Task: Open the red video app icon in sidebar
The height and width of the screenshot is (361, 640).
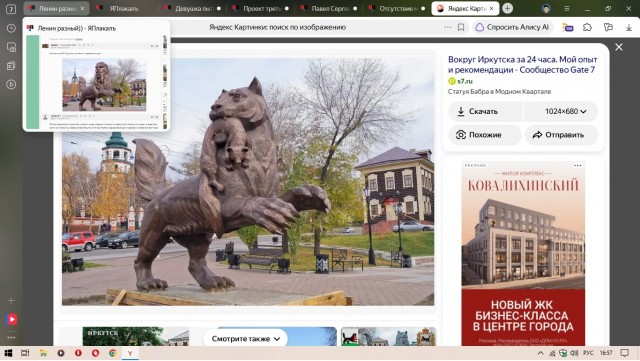Action: coord(11,319)
